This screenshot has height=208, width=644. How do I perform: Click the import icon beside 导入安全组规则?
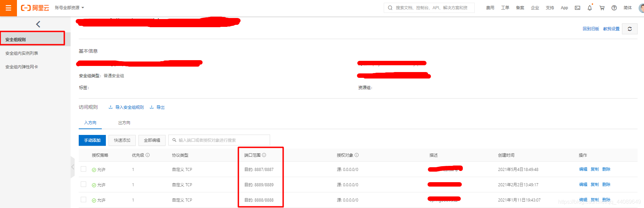(111, 107)
